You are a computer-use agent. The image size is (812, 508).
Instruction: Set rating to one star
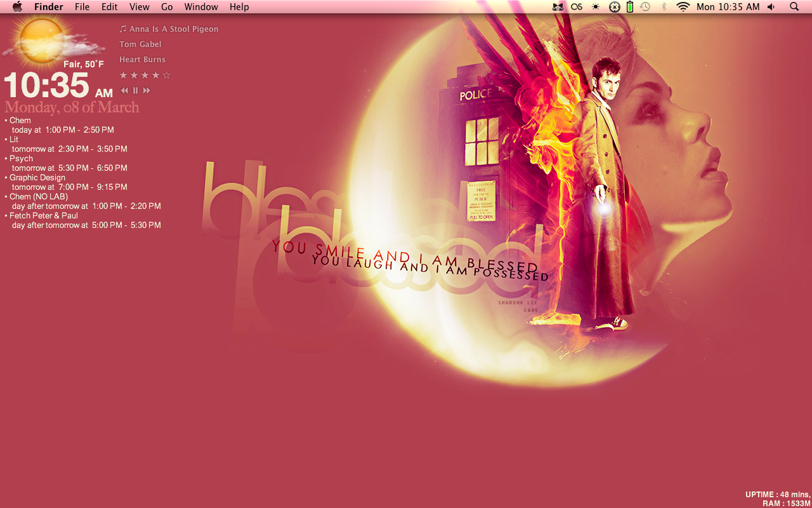click(124, 76)
